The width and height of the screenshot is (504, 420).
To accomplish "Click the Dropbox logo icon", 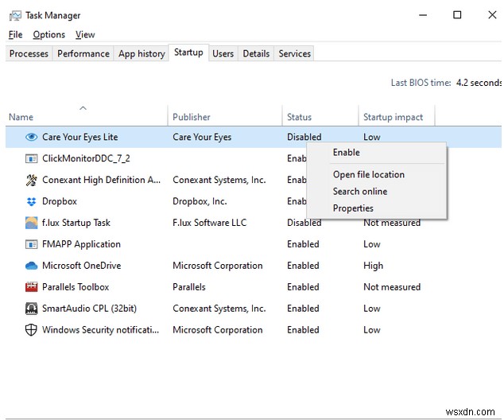I will click(31, 201).
